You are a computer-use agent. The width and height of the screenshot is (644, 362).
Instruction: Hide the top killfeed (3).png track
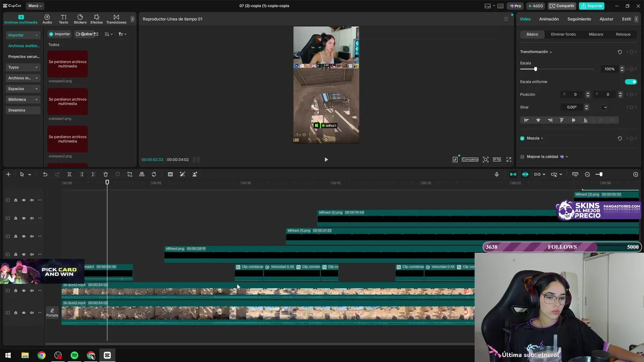tap(24, 200)
